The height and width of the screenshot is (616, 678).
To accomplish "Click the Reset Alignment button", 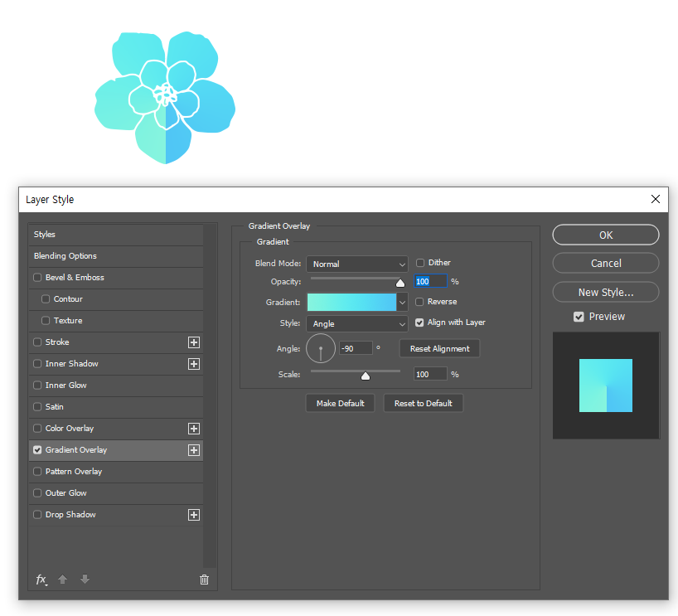I will [439, 349].
